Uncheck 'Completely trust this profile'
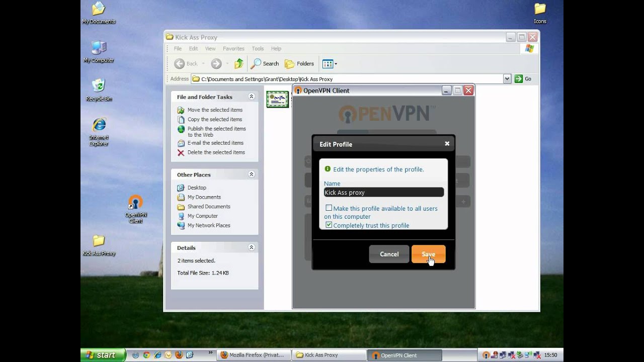This screenshot has height=362, width=644. point(329,225)
